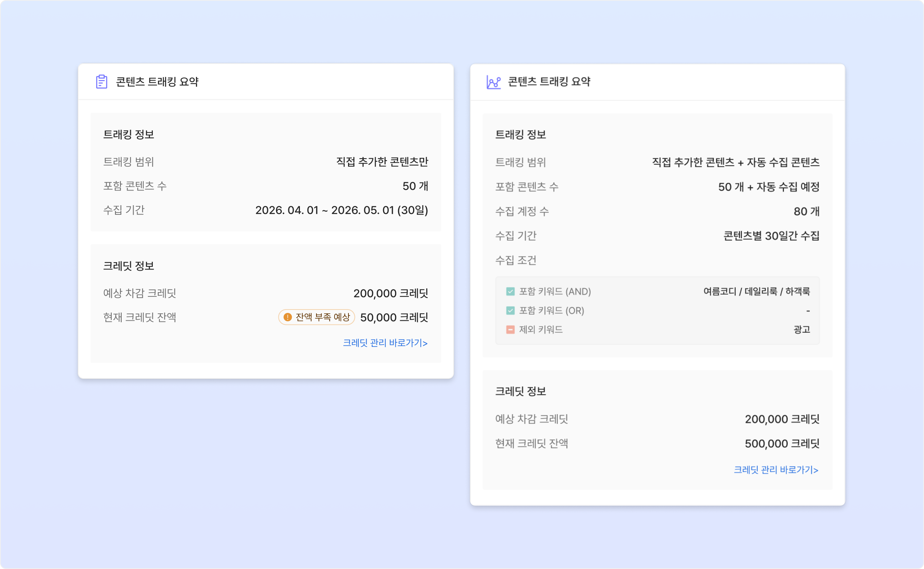Click the chart graph icon in right card header

click(494, 82)
